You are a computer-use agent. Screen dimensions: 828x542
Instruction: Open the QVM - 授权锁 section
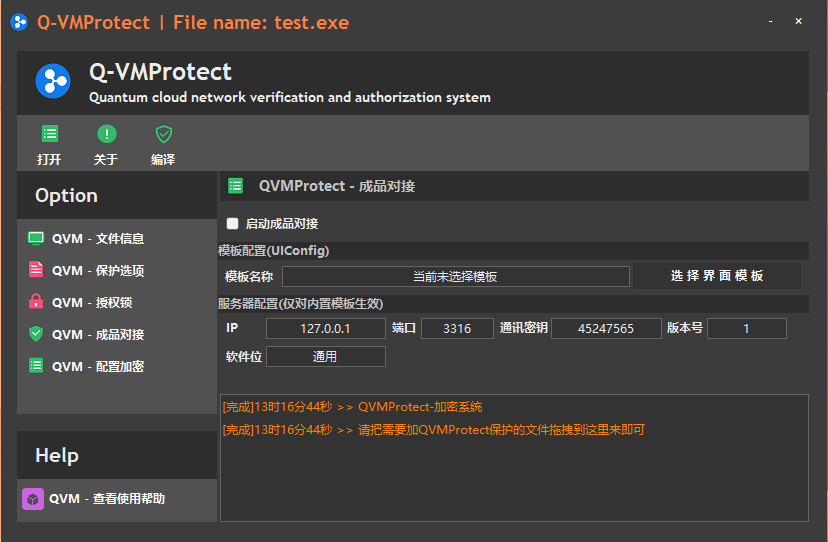[91, 303]
